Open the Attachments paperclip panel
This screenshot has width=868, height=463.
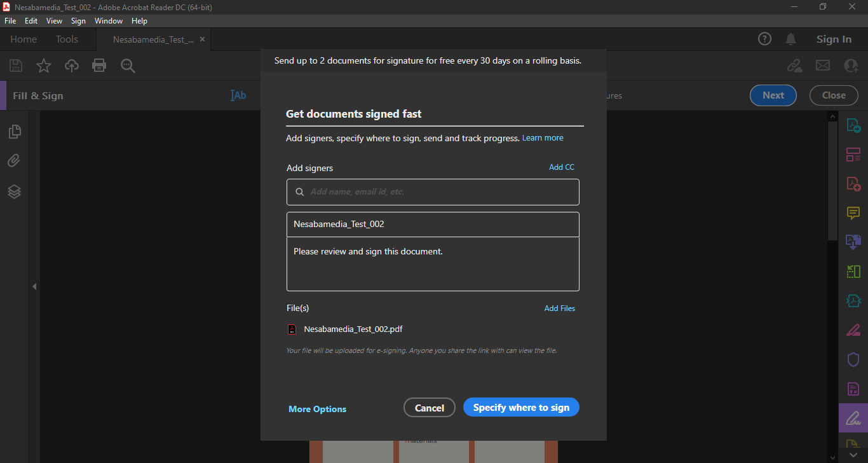click(x=15, y=161)
